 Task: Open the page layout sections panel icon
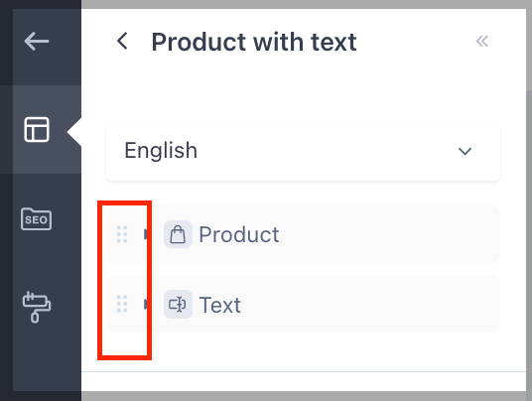pyautogui.click(x=37, y=130)
